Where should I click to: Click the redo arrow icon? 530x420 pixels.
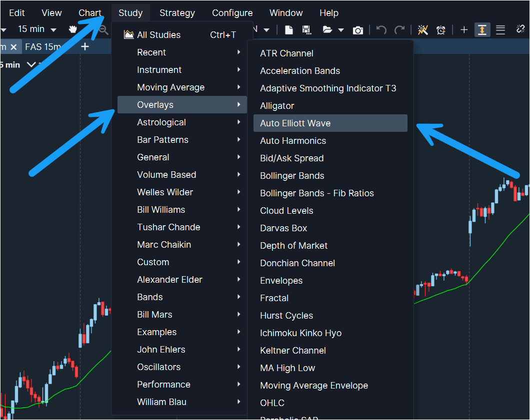(399, 30)
